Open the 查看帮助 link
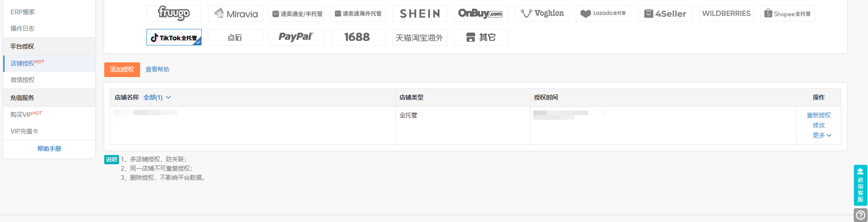Image resolution: width=868 pixels, height=222 pixels. pyautogui.click(x=158, y=69)
